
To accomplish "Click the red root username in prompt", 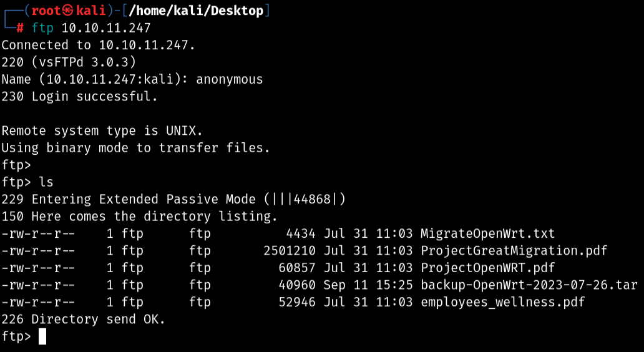I will pyautogui.click(x=47, y=11).
